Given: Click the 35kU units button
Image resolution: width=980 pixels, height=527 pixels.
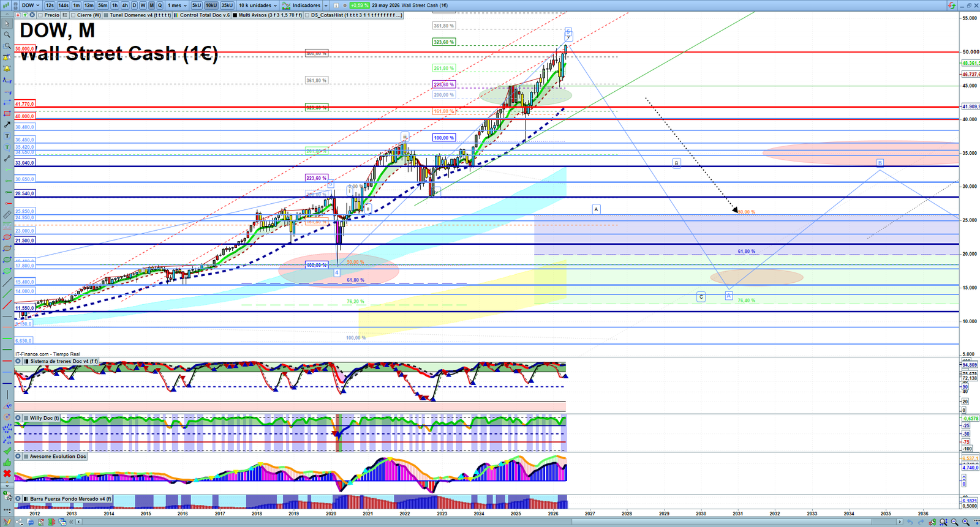Looking at the screenshot, I should coord(227,6).
